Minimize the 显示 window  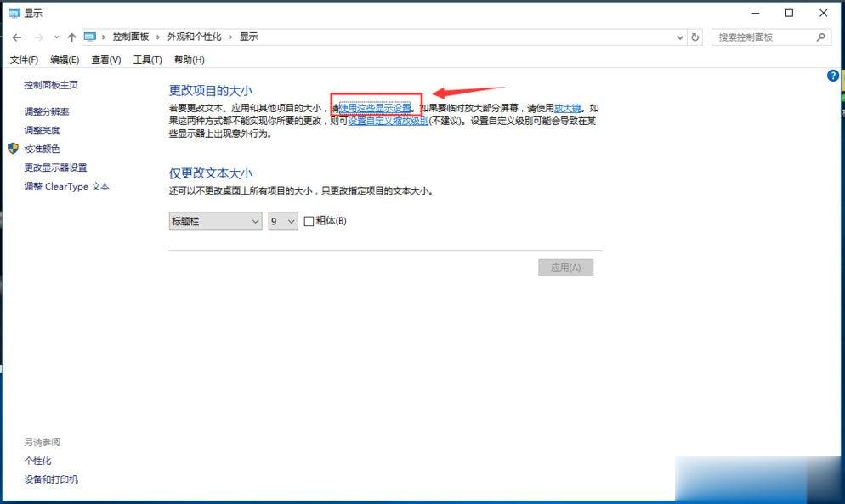[756, 13]
